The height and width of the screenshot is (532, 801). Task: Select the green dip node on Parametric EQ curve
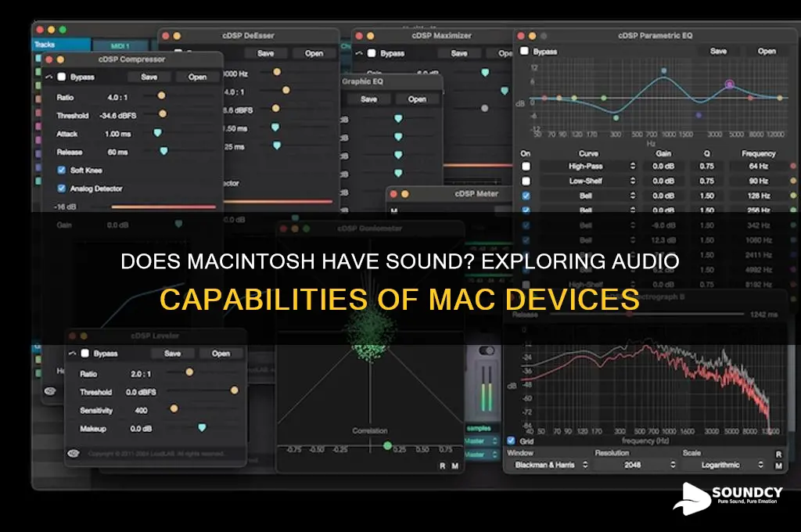click(616, 118)
